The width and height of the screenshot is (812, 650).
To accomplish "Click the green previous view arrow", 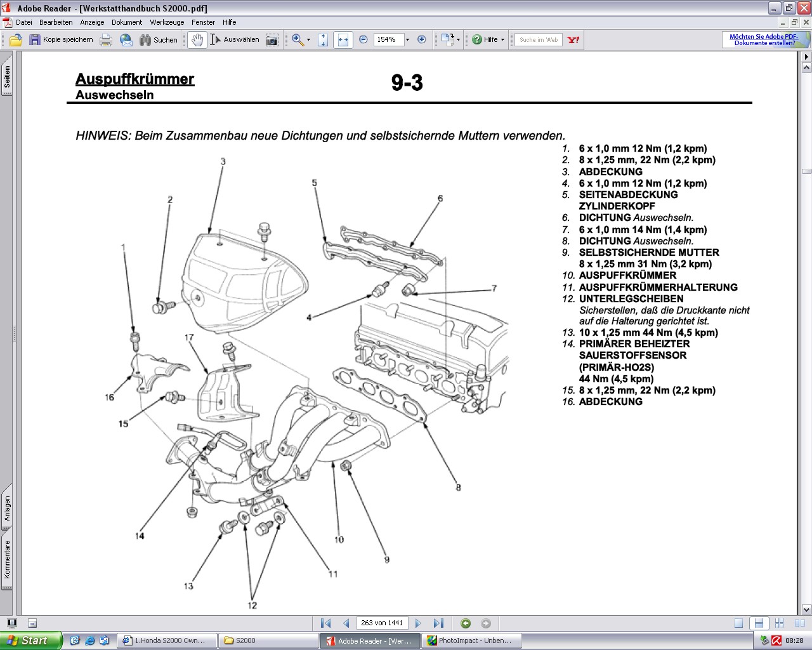I will 466,623.
